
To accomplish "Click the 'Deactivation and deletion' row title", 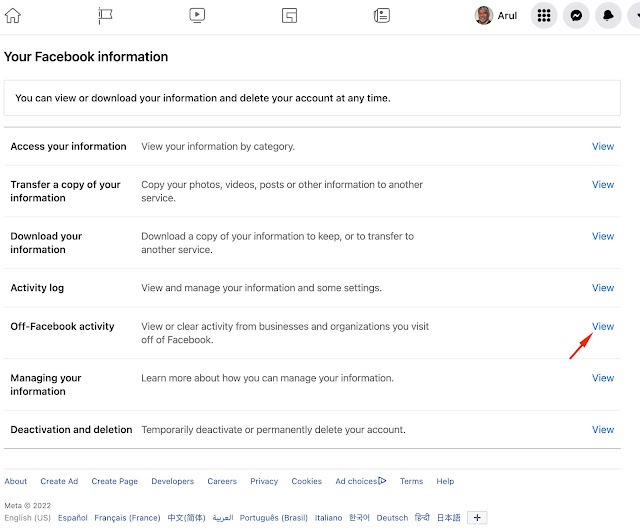I will click(71, 430).
